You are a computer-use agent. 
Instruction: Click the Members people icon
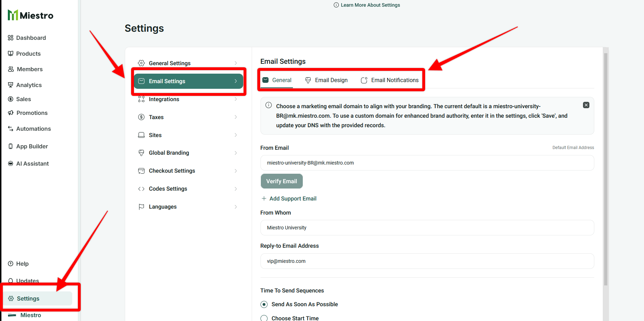pyautogui.click(x=11, y=69)
